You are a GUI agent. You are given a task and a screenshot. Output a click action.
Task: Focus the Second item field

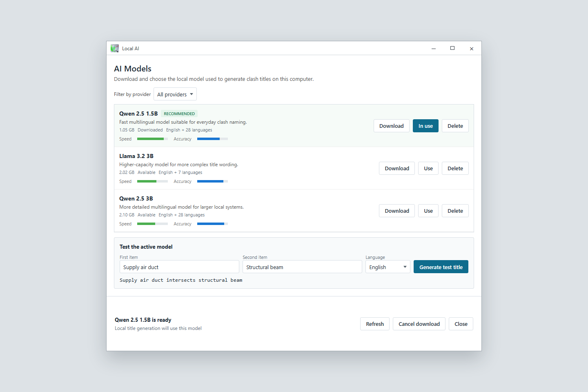(x=302, y=267)
